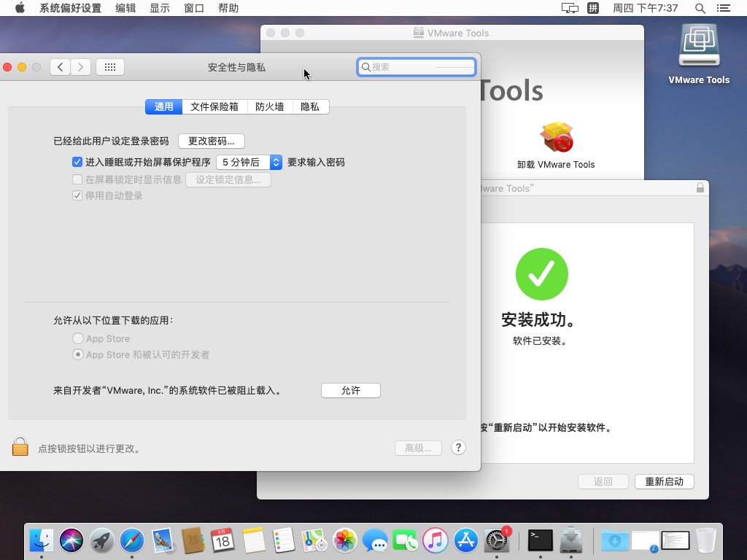
Task: Toggle show message when screen locked
Action: click(x=77, y=179)
